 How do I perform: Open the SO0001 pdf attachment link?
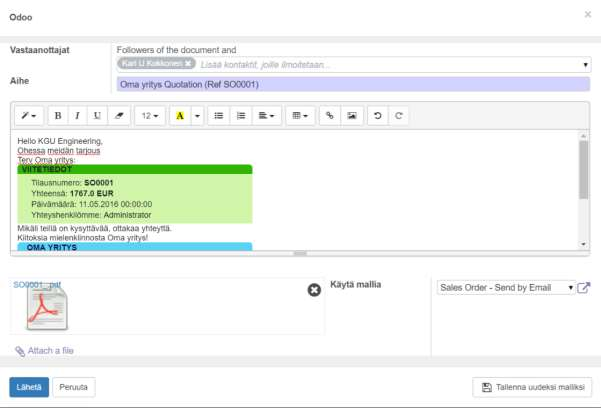click(37, 285)
